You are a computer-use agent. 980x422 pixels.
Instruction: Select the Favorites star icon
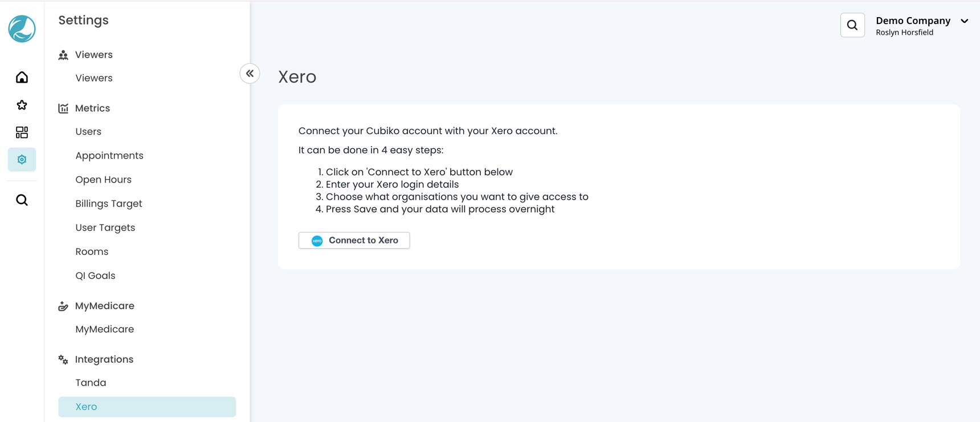coord(21,105)
